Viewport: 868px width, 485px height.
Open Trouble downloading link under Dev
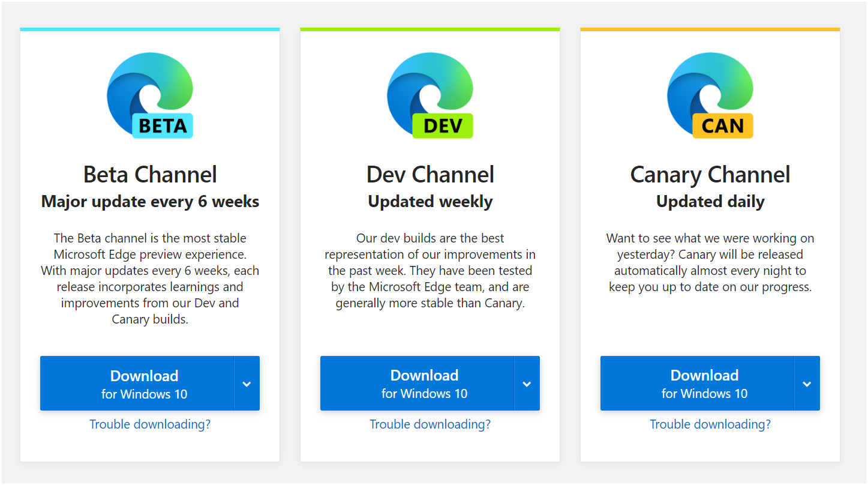(x=430, y=424)
